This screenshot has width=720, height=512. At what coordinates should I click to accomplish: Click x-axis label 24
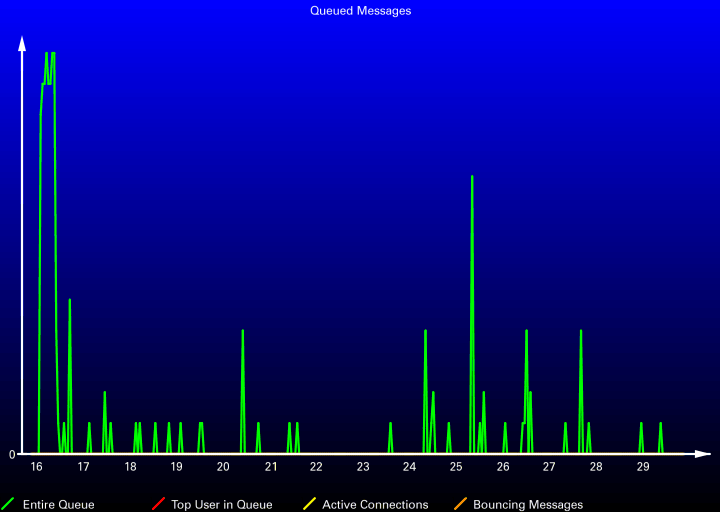[x=410, y=467]
